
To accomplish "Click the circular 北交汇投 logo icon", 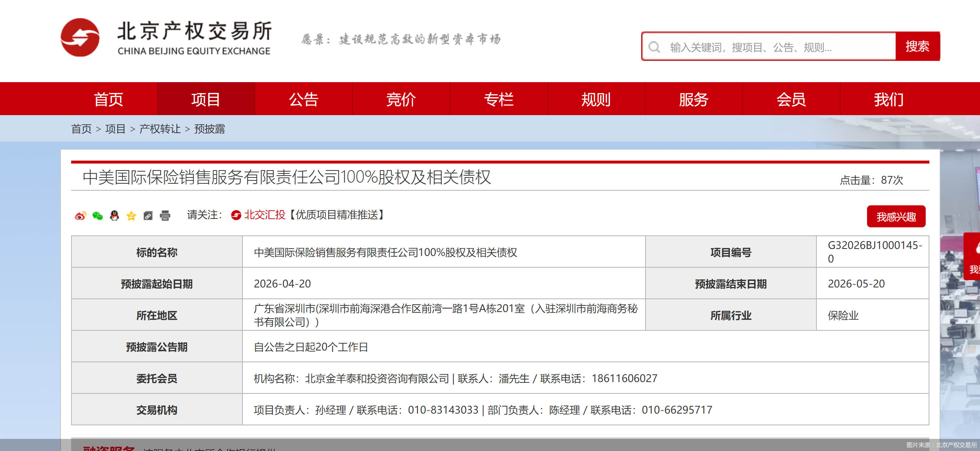I will click(236, 215).
